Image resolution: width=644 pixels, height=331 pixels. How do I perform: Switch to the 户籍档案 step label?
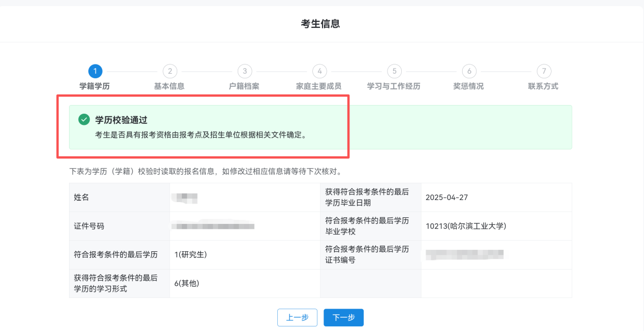click(x=244, y=86)
